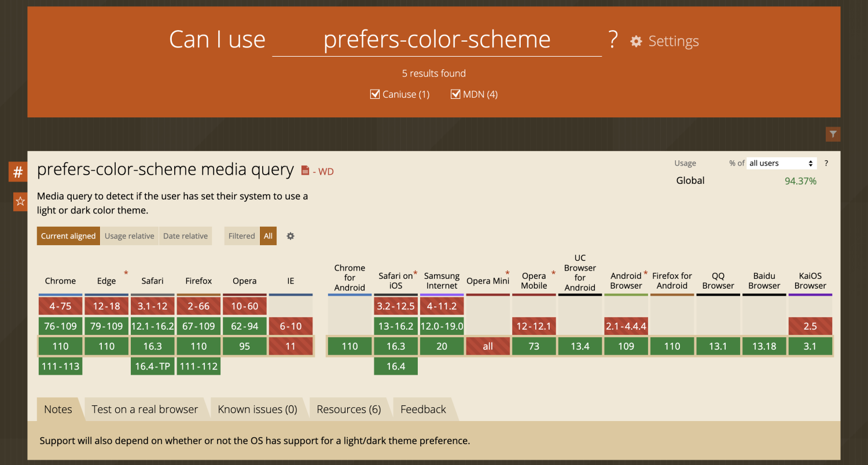Click the Chrome browser header

pyautogui.click(x=60, y=281)
